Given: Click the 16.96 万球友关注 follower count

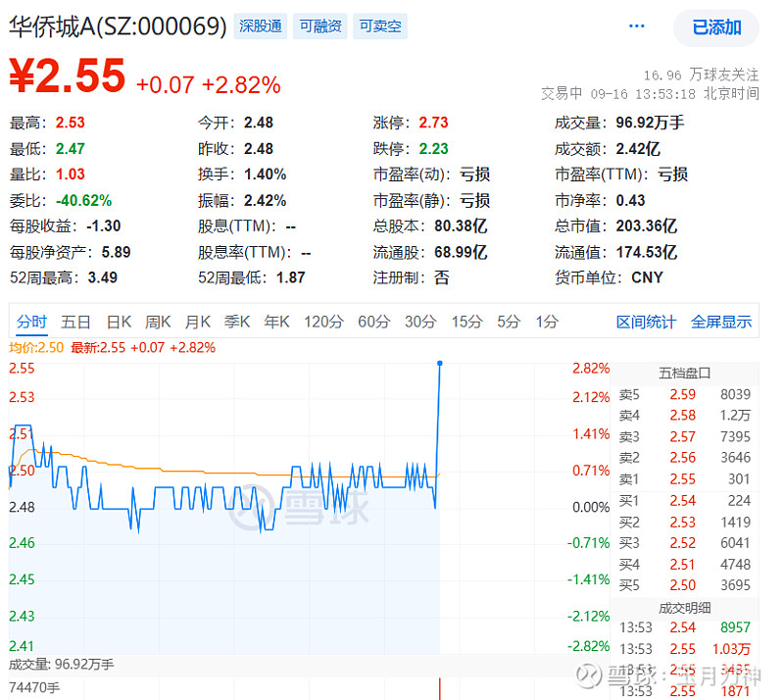Looking at the screenshot, I should click(701, 75).
